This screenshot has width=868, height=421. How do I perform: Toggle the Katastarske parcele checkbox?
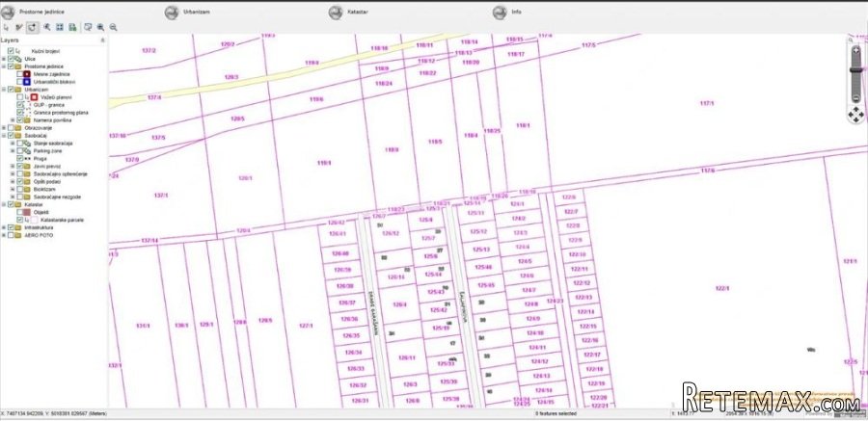click(20, 220)
